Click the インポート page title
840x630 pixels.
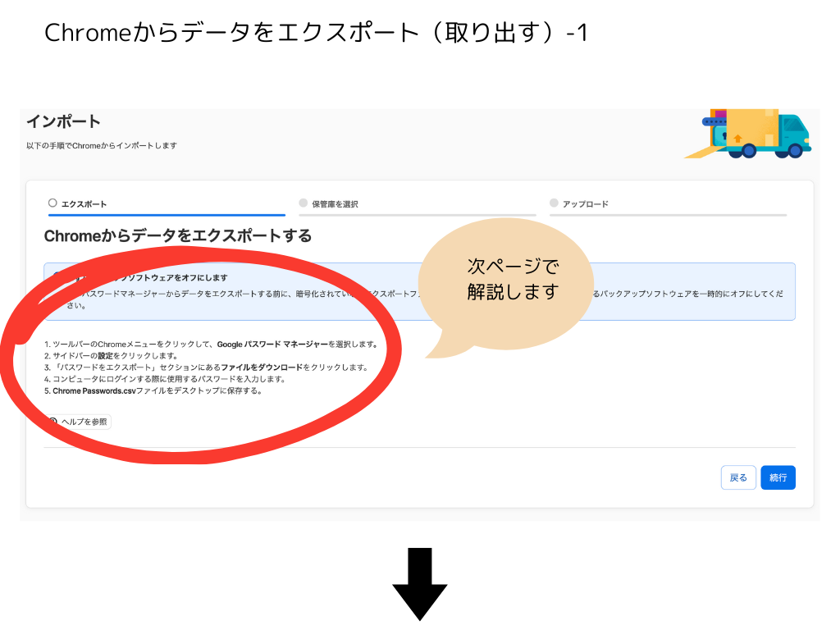pyautogui.click(x=63, y=121)
